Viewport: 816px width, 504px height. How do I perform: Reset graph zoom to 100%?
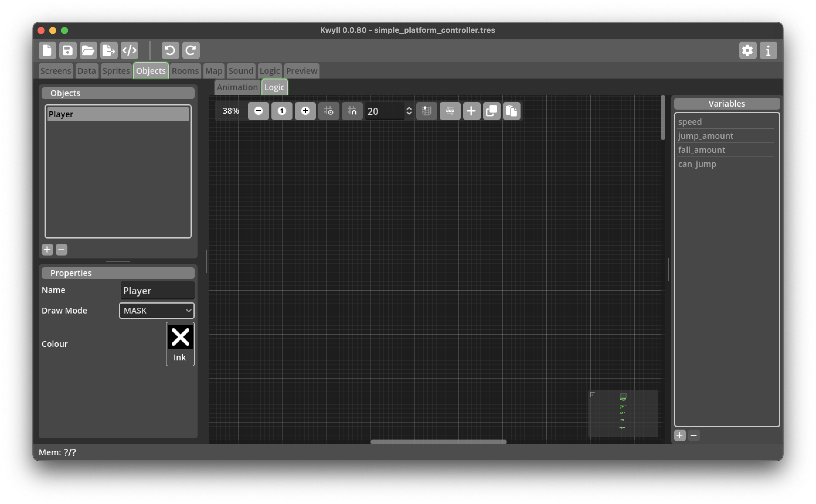tap(282, 111)
